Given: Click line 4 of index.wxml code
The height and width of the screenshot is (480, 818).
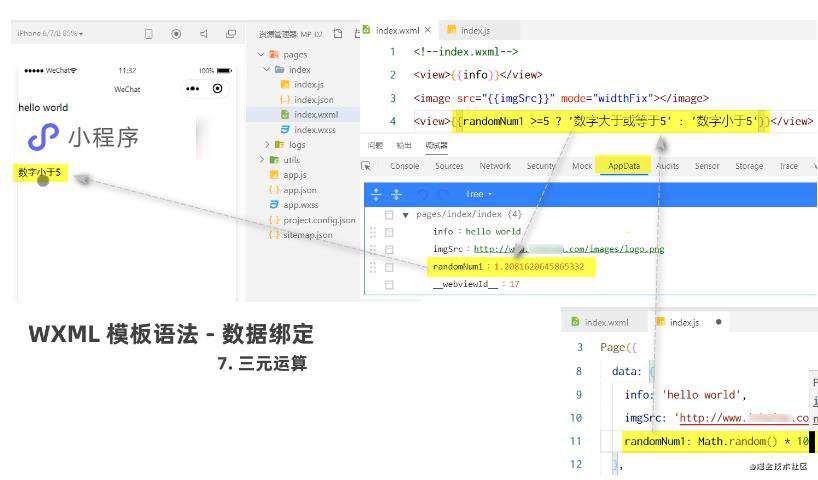Looking at the screenshot, I should point(613,121).
